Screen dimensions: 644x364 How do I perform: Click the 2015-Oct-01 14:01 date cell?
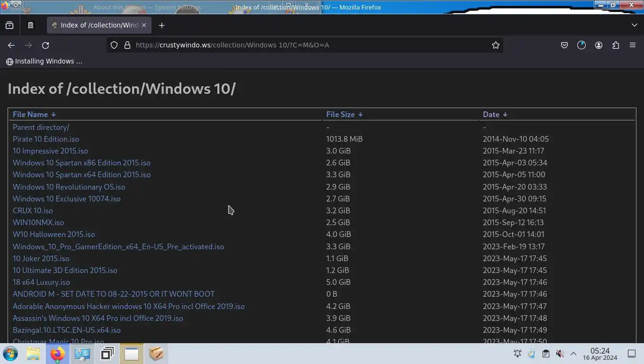513,234
